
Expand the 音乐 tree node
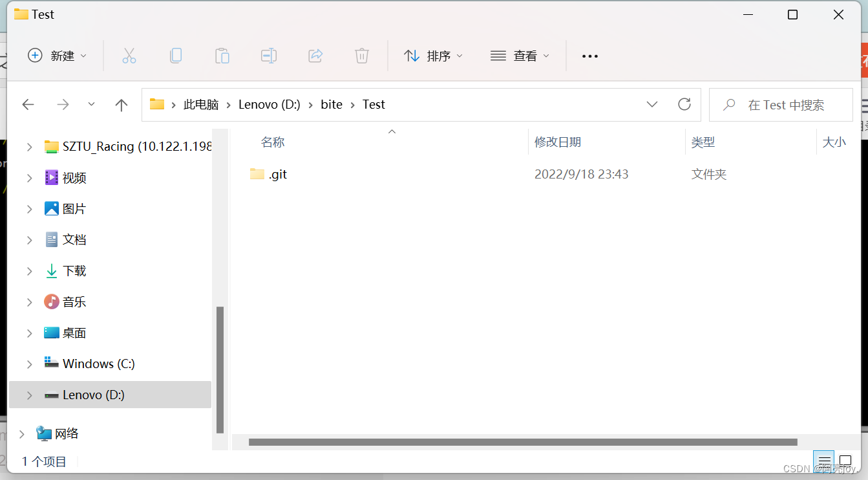29,302
